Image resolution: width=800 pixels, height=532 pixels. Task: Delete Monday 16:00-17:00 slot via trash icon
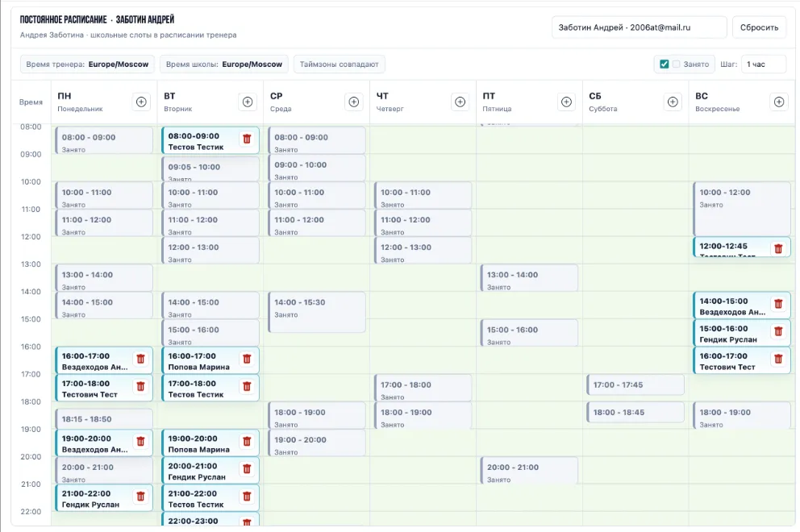click(x=141, y=359)
